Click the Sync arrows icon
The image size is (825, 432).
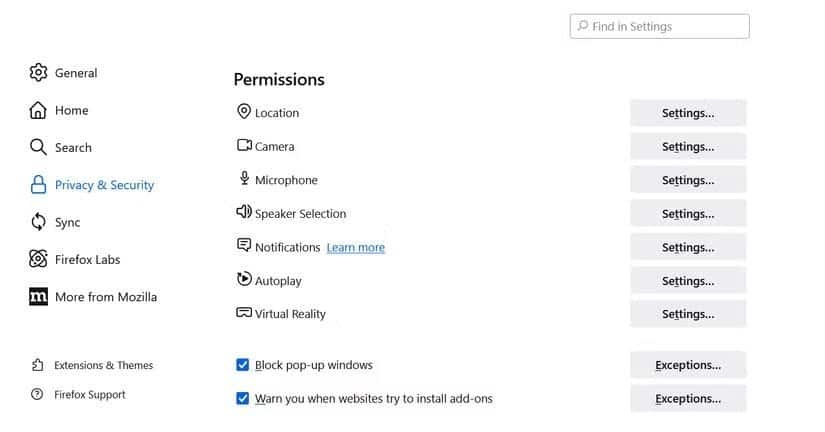point(38,222)
